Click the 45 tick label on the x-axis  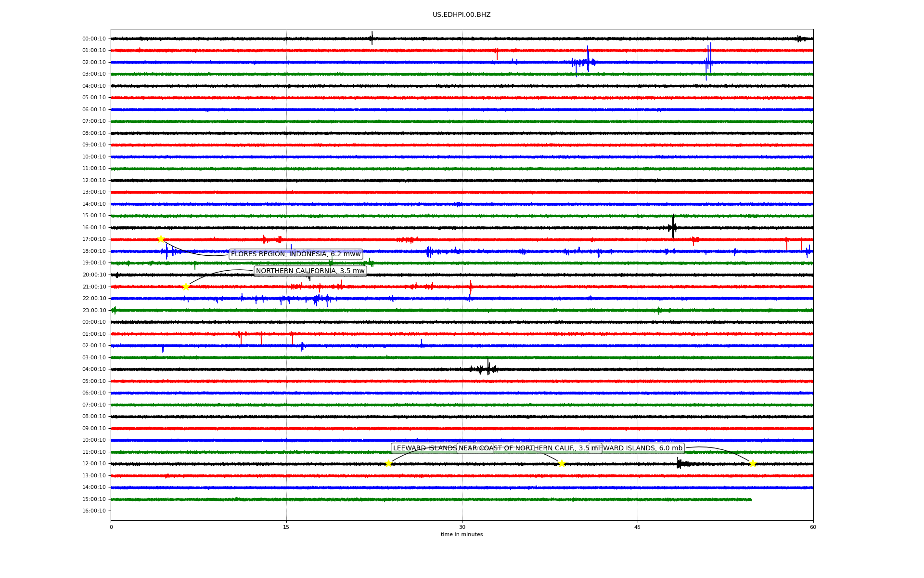pyautogui.click(x=638, y=527)
